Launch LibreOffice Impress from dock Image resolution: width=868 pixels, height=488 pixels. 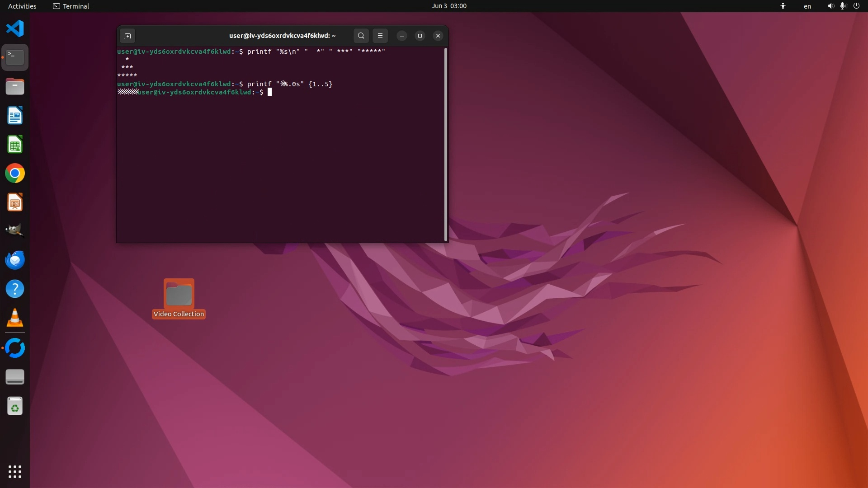[x=15, y=202]
